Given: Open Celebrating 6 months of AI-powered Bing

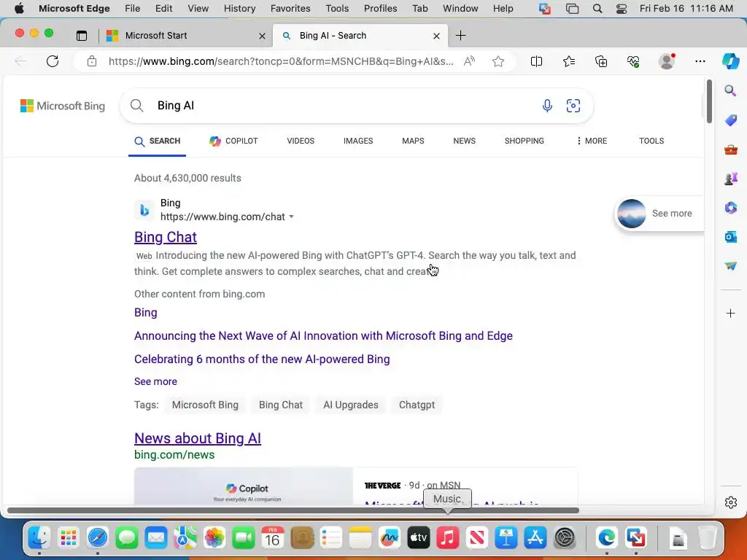Looking at the screenshot, I should pyautogui.click(x=262, y=359).
